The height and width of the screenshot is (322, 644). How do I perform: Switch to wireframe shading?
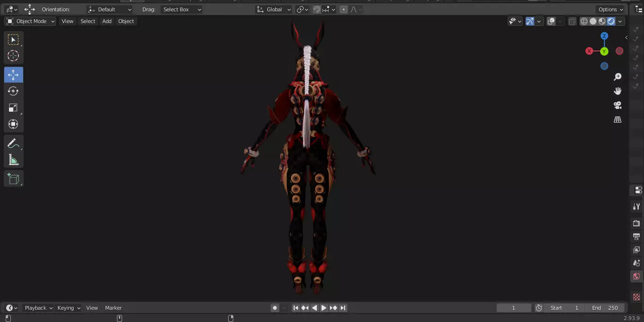click(x=584, y=21)
